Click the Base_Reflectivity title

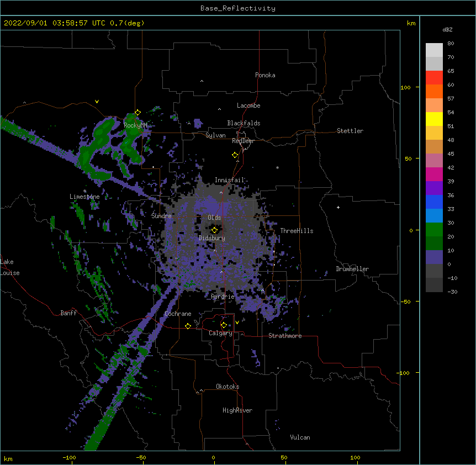click(238, 8)
